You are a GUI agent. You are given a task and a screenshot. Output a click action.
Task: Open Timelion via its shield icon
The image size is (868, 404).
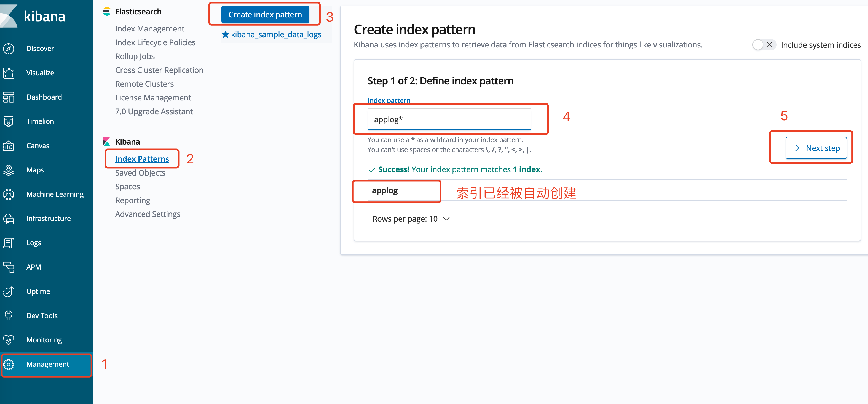tap(9, 121)
